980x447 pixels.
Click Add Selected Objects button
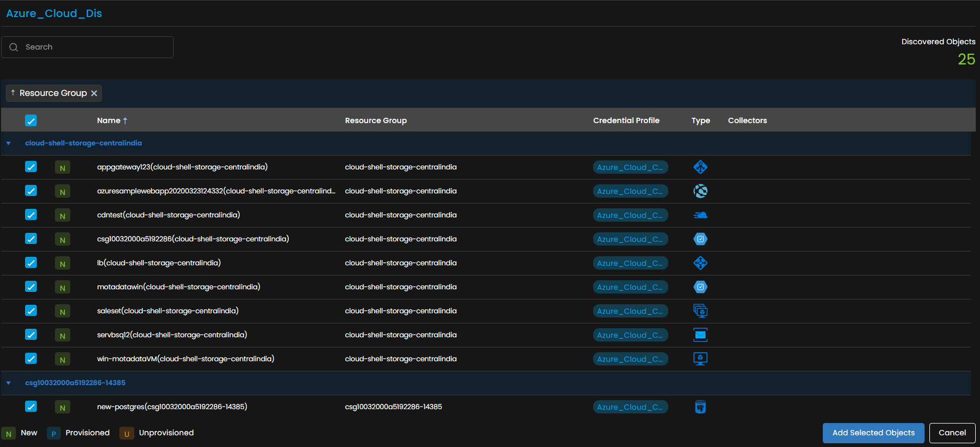873,433
